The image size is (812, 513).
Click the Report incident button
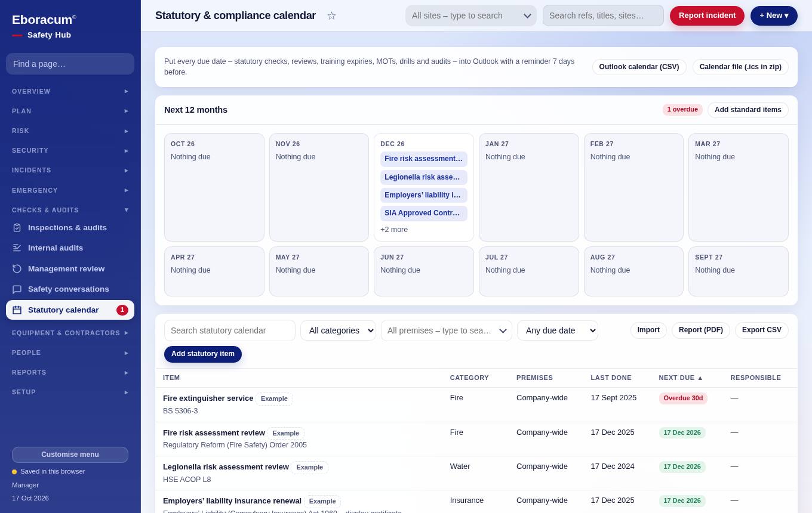click(707, 16)
